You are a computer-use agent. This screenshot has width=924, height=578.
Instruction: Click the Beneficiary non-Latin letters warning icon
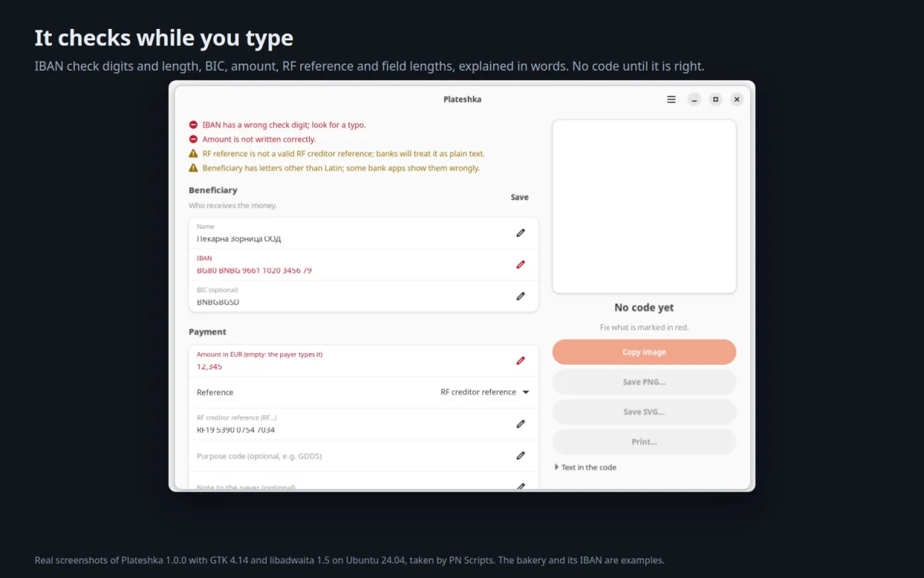(x=193, y=168)
